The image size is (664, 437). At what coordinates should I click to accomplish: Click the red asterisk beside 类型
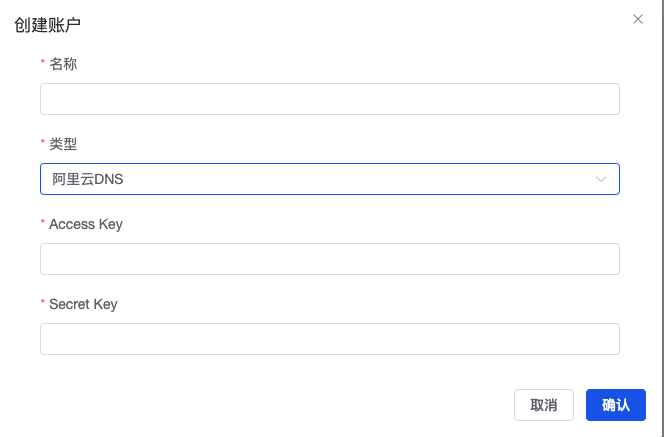(42, 144)
